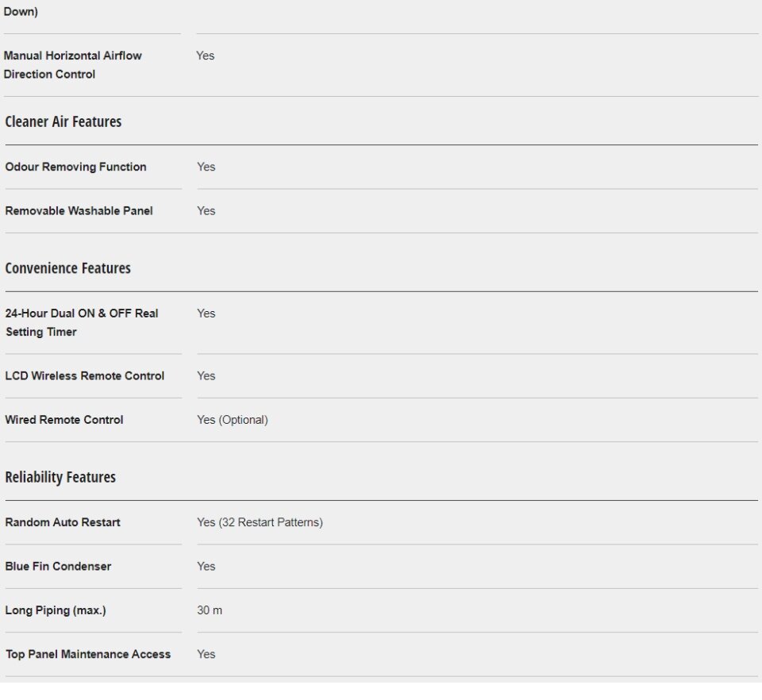Click the Top Panel Maintenance Access label

pos(87,655)
